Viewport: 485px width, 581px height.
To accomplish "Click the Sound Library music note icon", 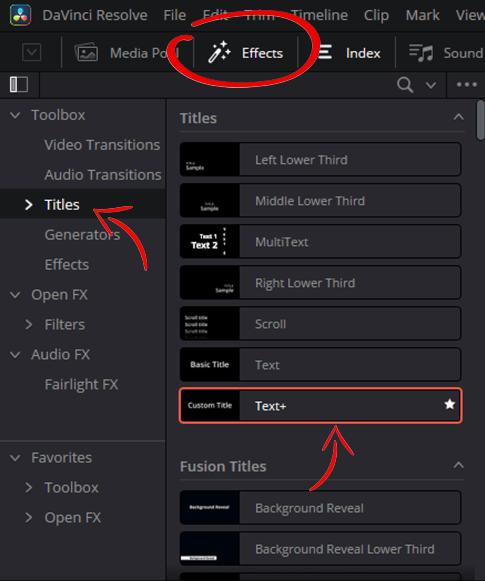I will [421, 52].
